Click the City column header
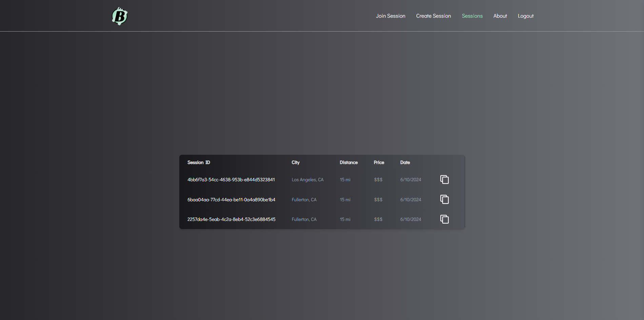644x320 pixels. coord(296,163)
